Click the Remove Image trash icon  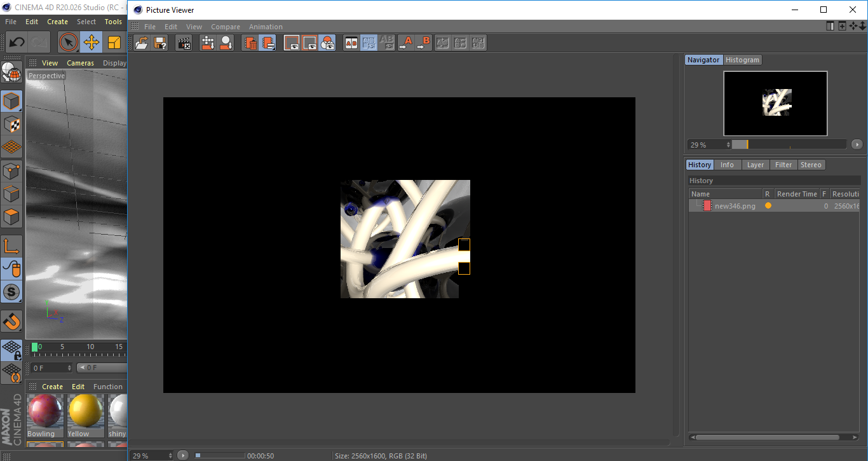(250, 43)
